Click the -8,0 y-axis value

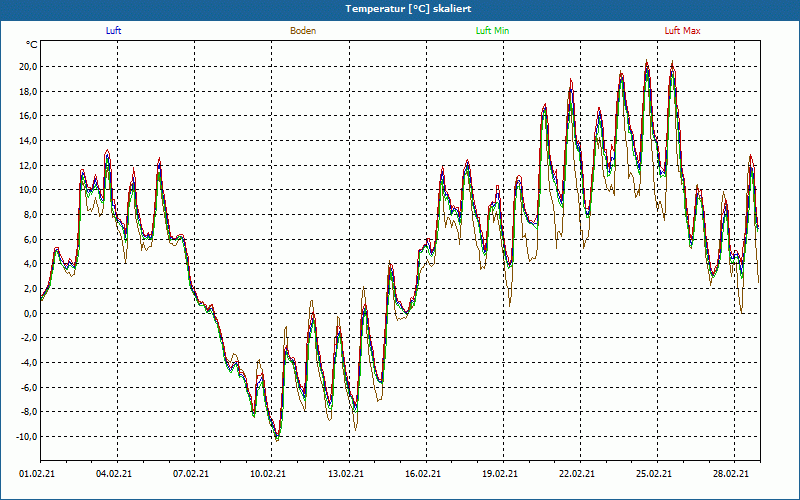click(28, 412)
